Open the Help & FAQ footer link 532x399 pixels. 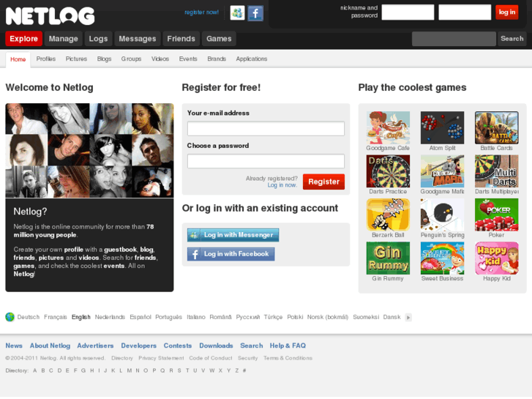click(288, 346)
